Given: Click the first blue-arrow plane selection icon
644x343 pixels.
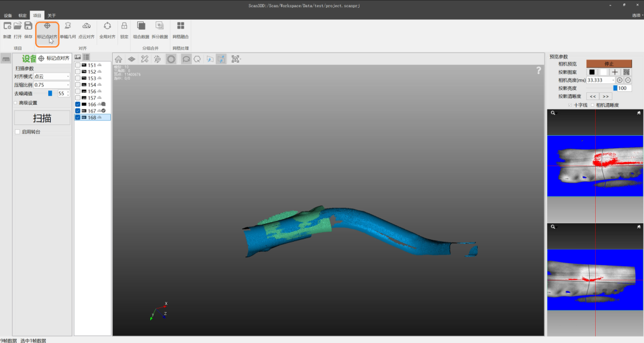Looking at the screenshot, I should pyautogui.click(x=210, y=59).
